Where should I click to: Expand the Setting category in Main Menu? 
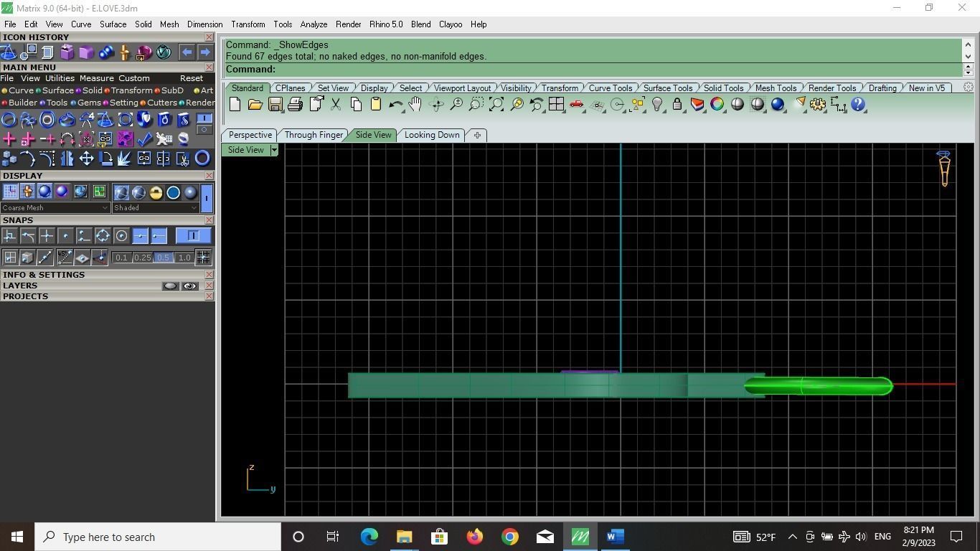point(121,103)
